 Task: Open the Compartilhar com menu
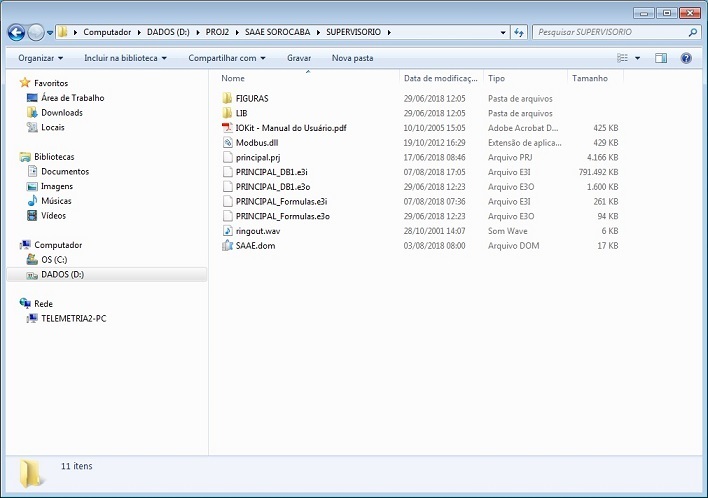[227, 58]
